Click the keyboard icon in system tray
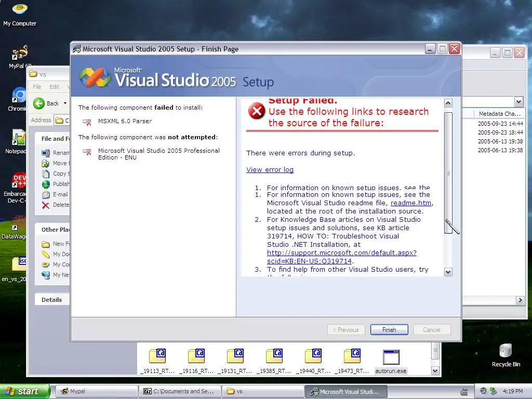 (464, 392)
